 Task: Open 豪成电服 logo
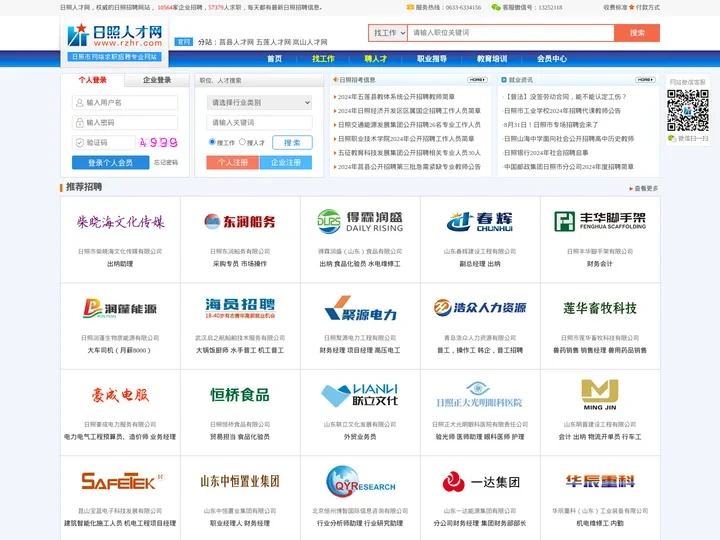120,395
